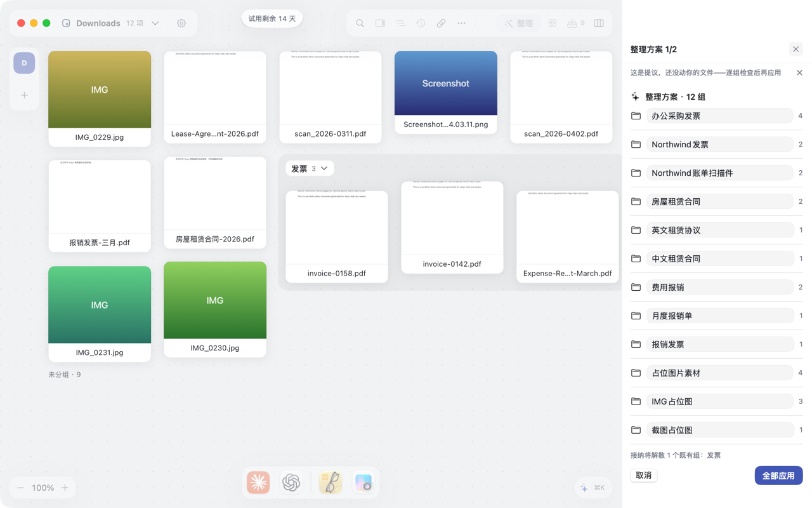Open the settings gear next to Downloads

[x=181, y=23]
